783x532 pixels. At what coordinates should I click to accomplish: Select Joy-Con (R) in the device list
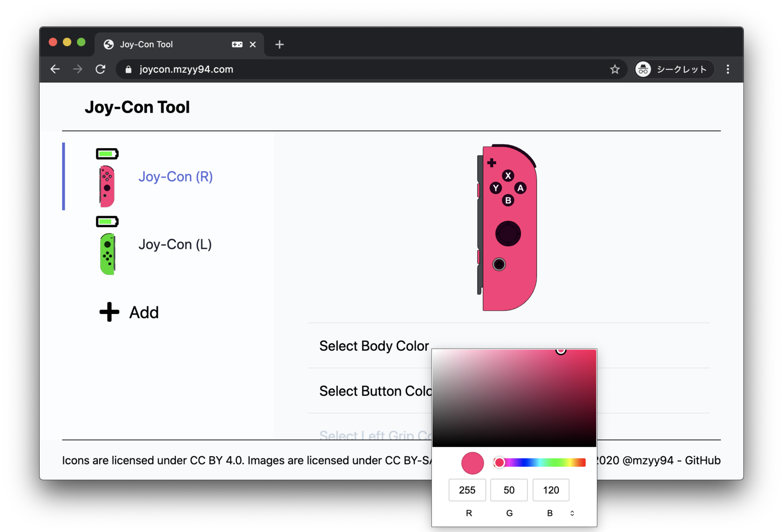[175, 177]
